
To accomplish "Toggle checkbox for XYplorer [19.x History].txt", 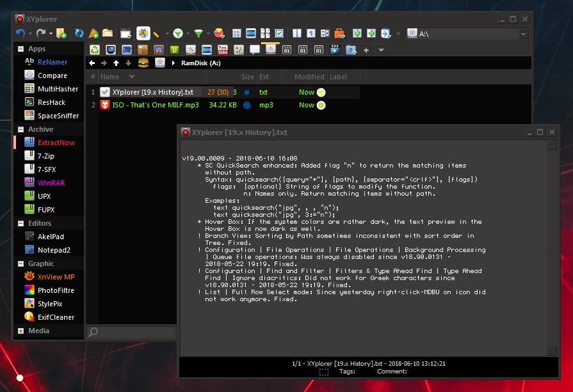I will click(x=105, y=92).
